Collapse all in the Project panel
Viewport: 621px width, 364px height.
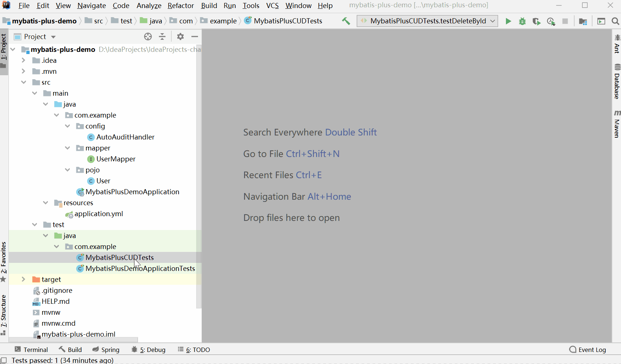tap(162, 37)
